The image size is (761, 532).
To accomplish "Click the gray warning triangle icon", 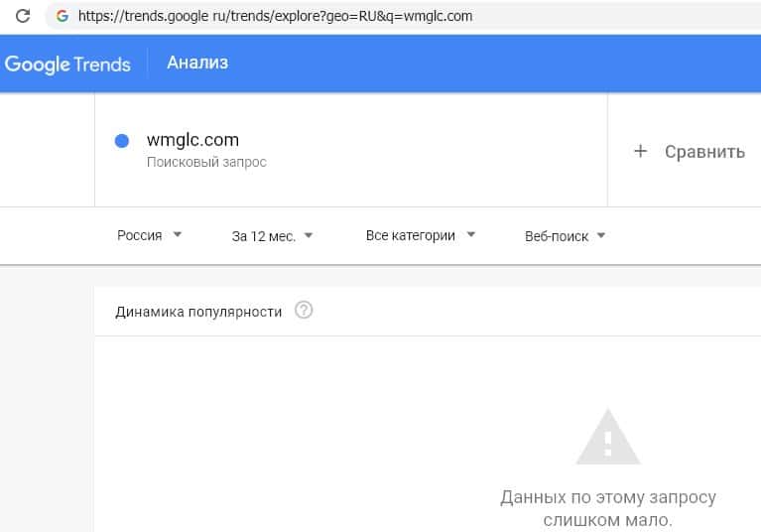I will coord(608,437).
